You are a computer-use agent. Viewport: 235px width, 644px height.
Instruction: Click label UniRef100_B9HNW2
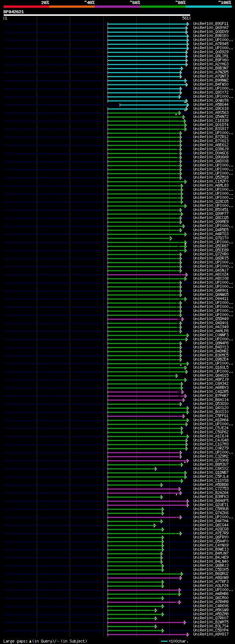pyautogui.click(x=211, y=80)
